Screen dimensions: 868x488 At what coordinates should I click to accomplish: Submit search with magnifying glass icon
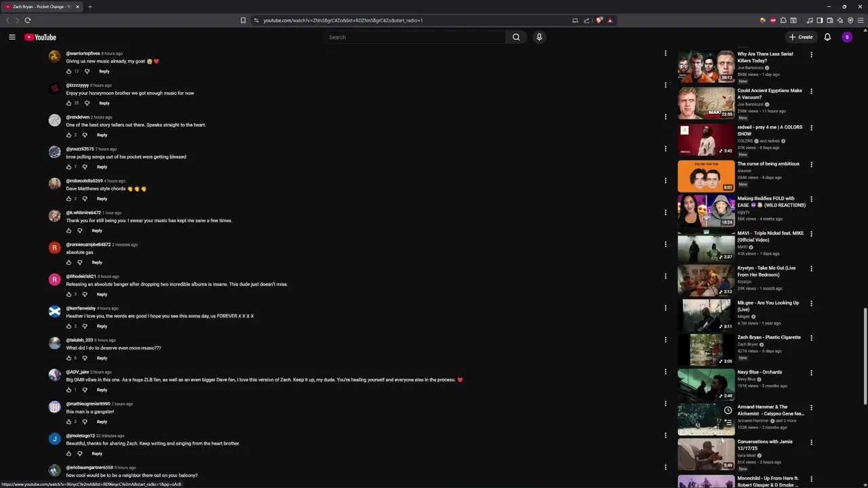(516, 37)
